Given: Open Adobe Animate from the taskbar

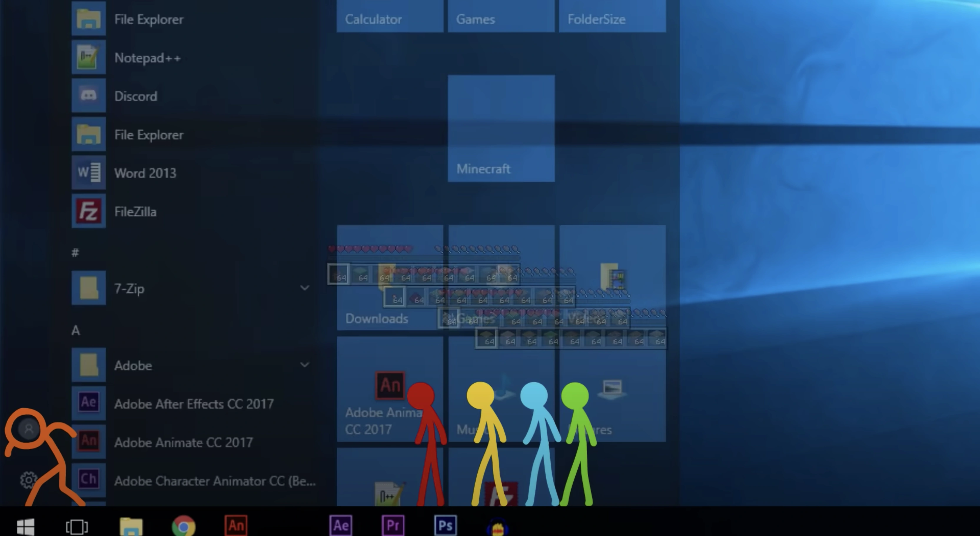Looking at the screenshot, I should click(236, 526).
